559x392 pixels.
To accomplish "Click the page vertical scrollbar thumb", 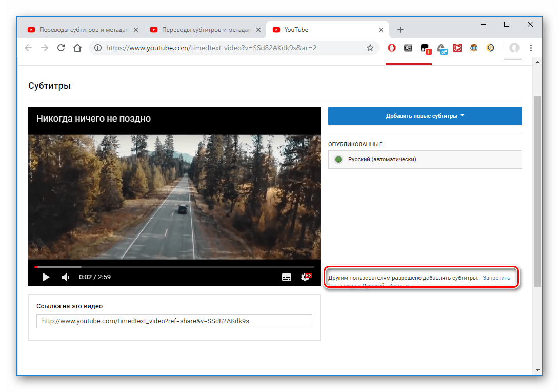I will pos(537,191).
